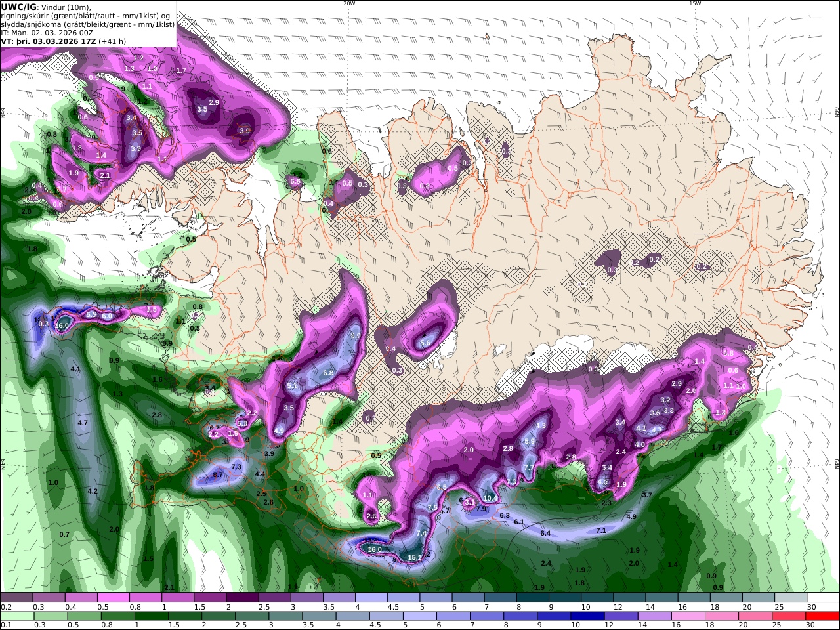Select rain legend swatch between 7 and 8

(486, 616)
